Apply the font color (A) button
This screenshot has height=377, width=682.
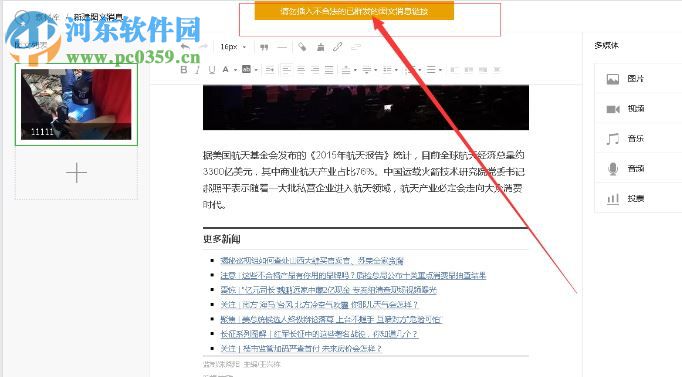[x=225, y=70]
